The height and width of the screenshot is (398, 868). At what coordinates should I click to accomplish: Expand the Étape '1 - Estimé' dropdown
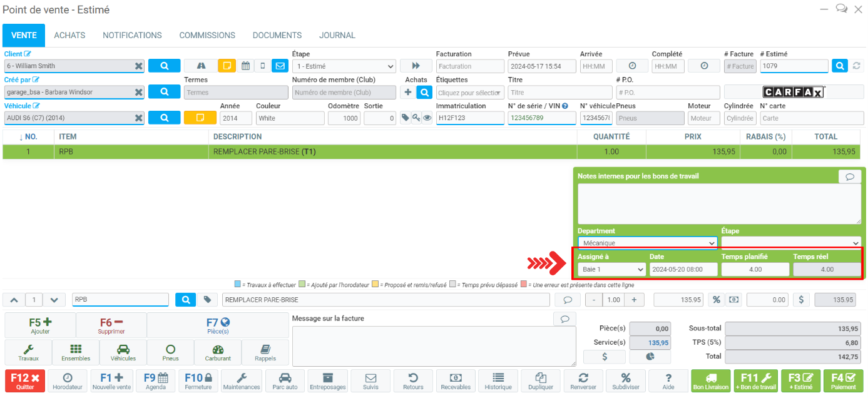pyautogui.click(x=344, y=66)
